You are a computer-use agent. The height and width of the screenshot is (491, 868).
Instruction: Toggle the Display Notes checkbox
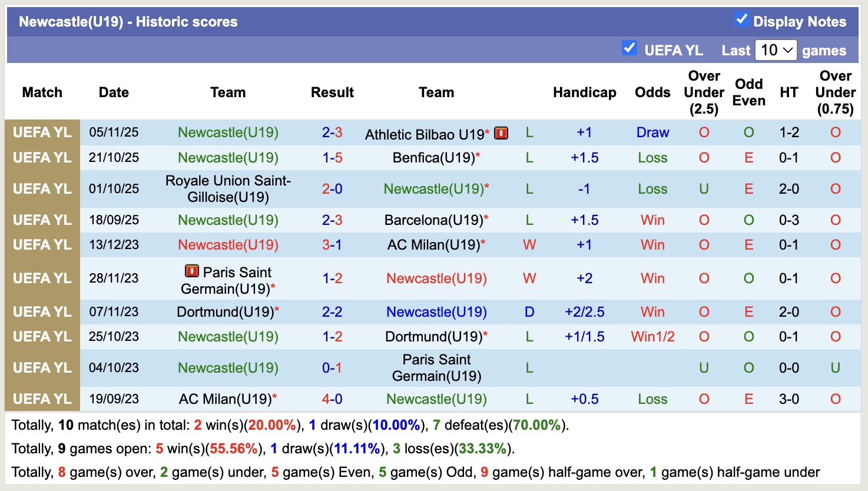[741, 19]
